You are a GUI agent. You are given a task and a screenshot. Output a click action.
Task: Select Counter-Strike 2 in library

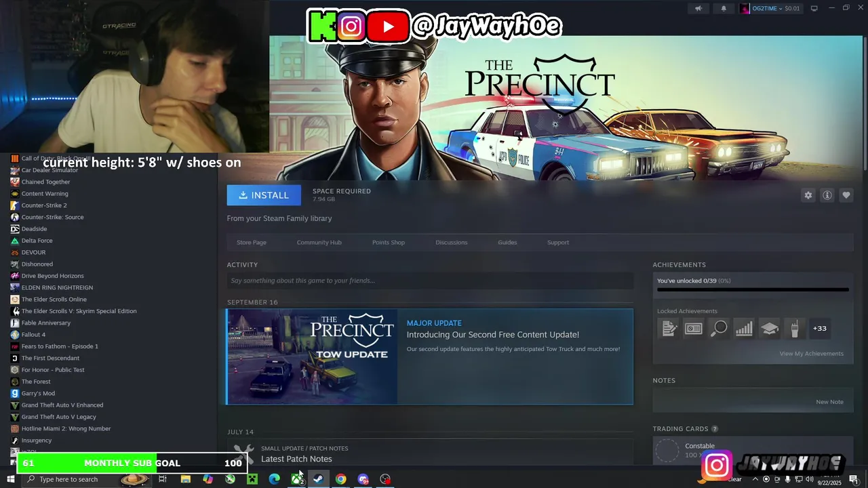tap(44, 205)
